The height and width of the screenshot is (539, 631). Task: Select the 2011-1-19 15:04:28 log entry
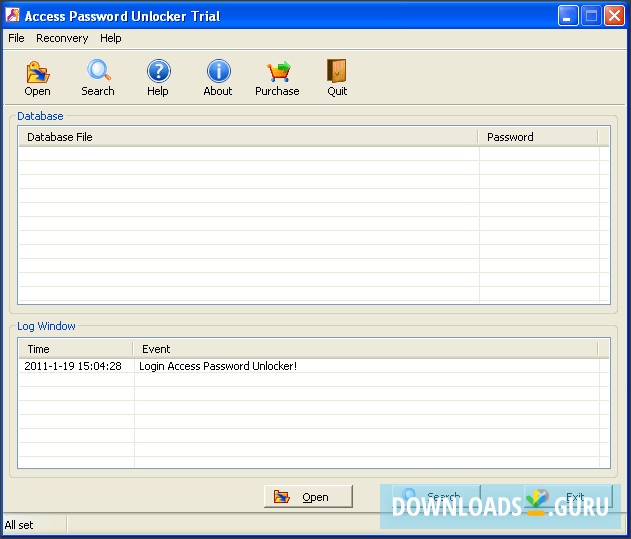point(314,366)
